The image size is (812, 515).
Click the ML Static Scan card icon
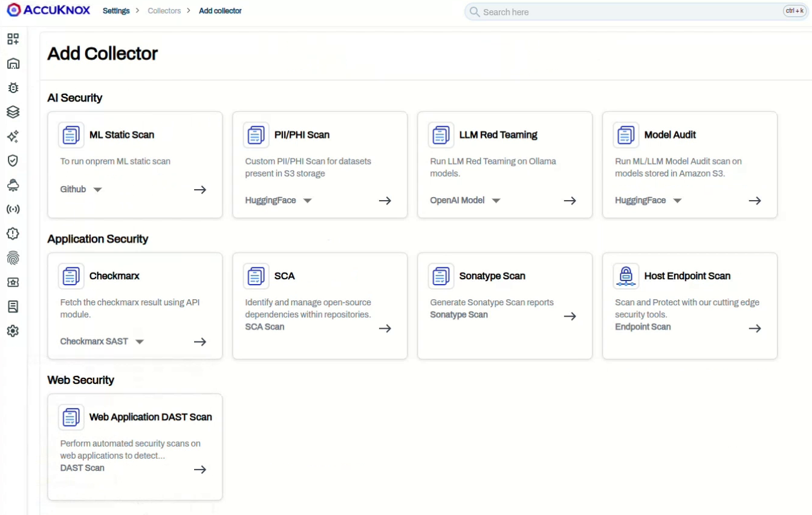71,135
